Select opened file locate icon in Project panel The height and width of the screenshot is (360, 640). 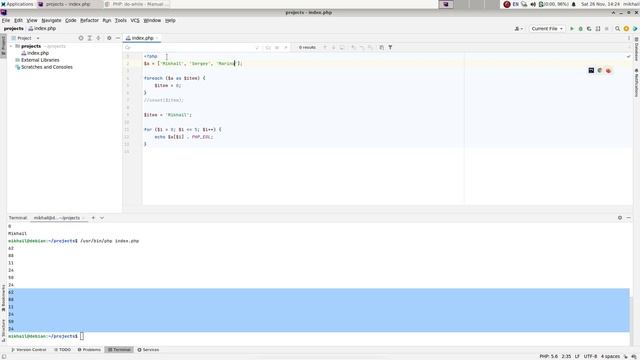81,38
